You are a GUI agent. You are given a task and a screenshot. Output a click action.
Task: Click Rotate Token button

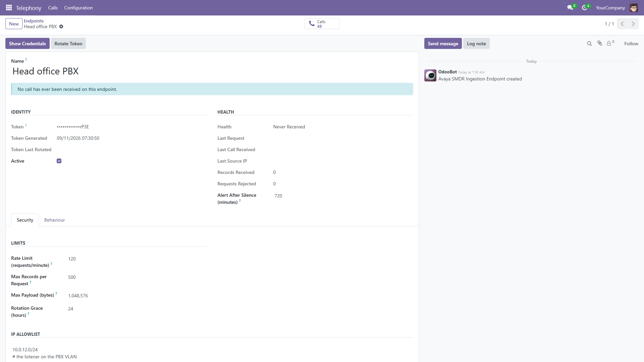coord(68,44)
